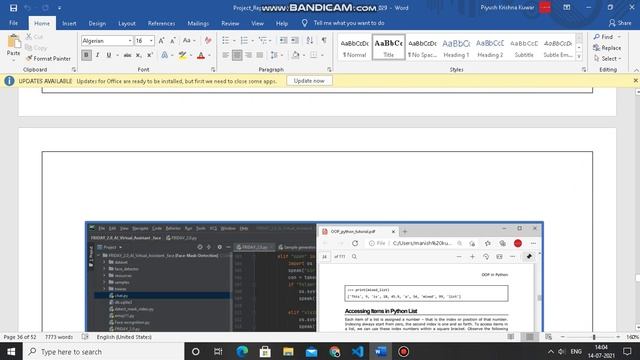The height and width of the screenshot is (360, 640).
Task: Increase paragraph indent
Action: tap(295, 40)
